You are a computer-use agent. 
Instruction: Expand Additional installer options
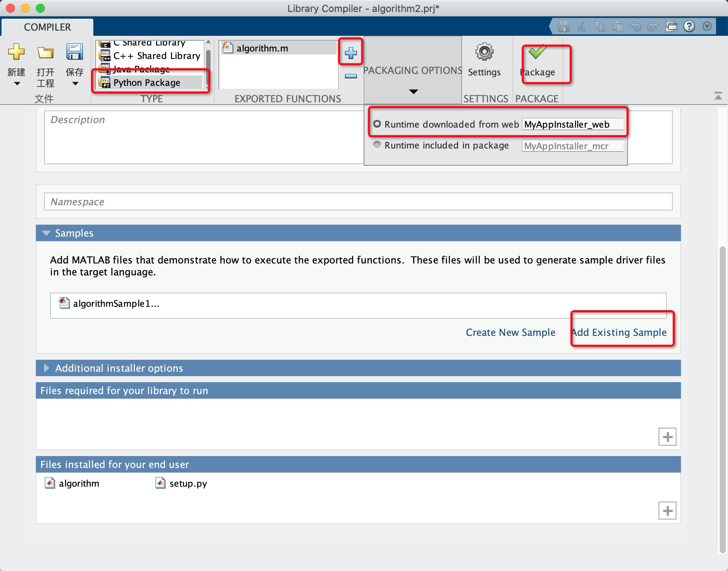click(x=47, y=368)
